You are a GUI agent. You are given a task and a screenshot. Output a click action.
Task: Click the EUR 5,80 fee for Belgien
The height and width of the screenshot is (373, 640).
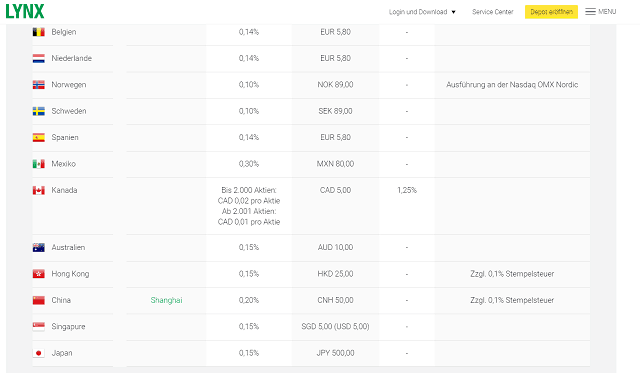click(336, 32)
